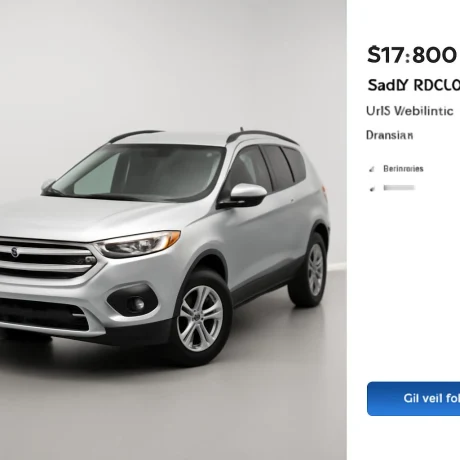Image resolution: width=460 pixels, height=460 pixels.
Task: Click the small icon beside the gray bar
Action: (372, 189)
